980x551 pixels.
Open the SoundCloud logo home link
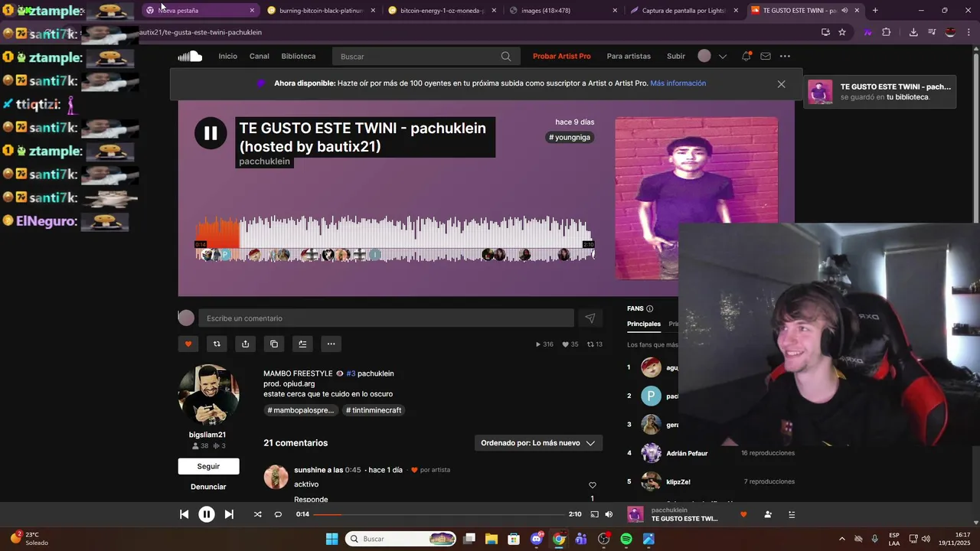point(190,56)
